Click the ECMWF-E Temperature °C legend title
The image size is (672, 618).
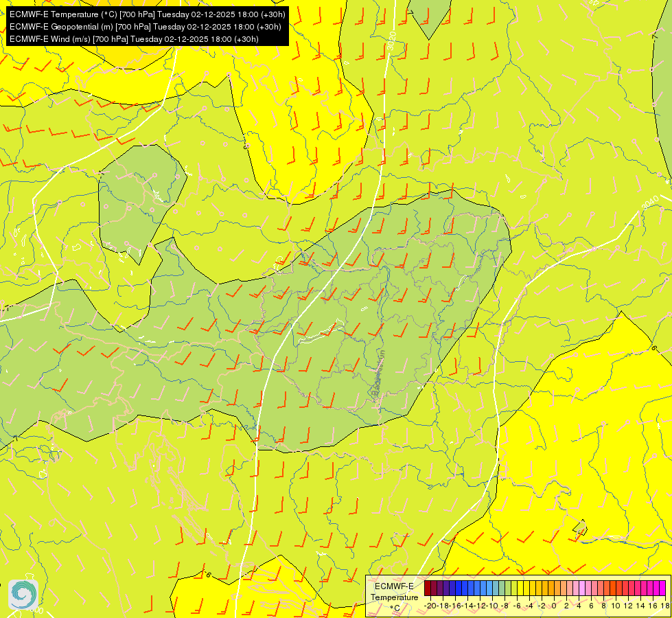click(394, 597)
